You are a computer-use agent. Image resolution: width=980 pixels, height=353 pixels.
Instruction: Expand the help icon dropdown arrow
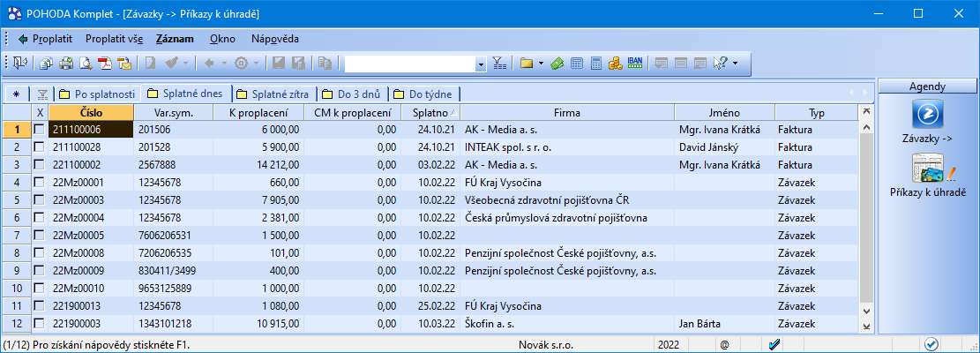click(735, 64)
